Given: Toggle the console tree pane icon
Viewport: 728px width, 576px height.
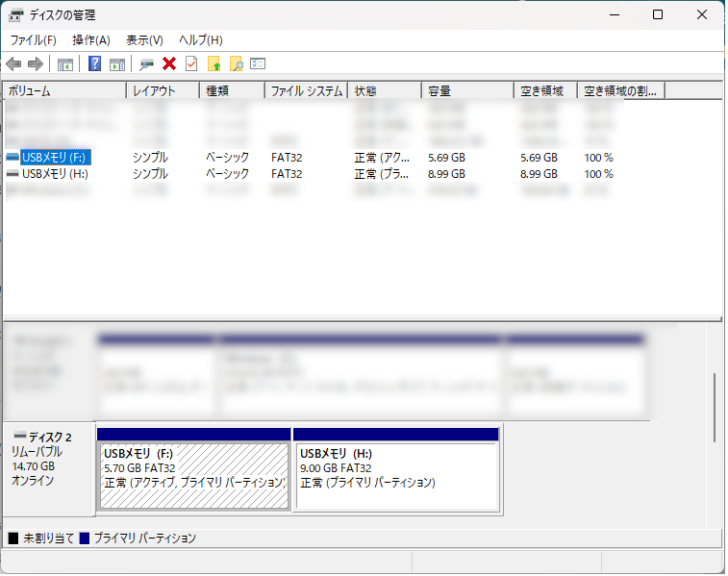Looking at the screenshot, I should (65, 64).
